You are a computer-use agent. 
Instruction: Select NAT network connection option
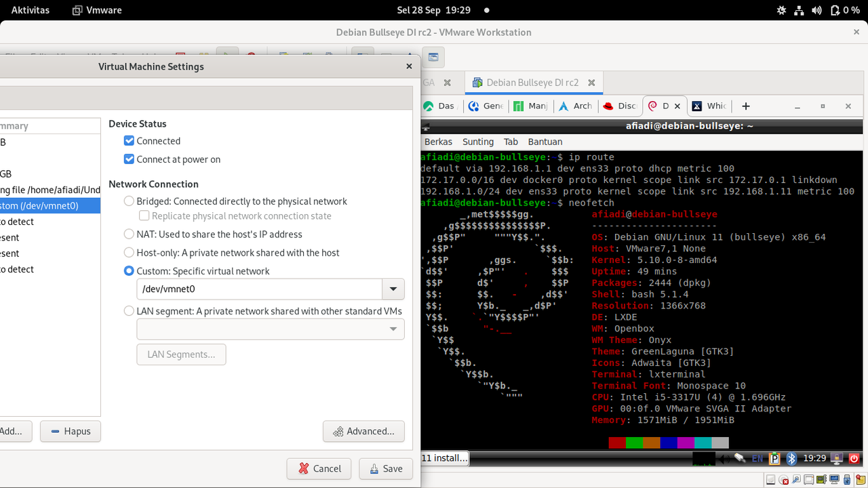pyautogui.click(x=129, y=234)
